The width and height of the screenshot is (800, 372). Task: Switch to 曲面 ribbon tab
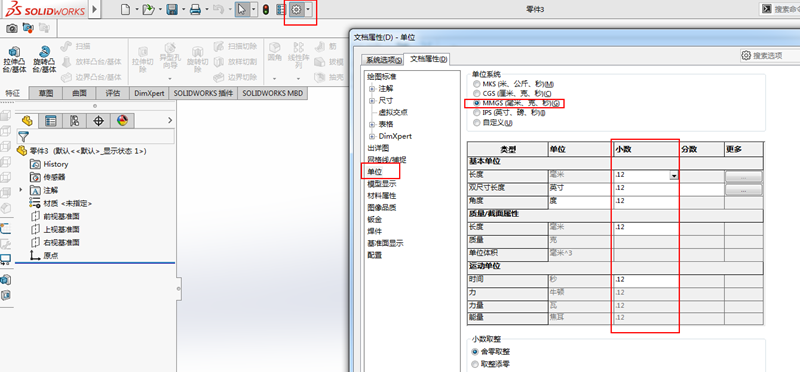click(x=79, y=93)
